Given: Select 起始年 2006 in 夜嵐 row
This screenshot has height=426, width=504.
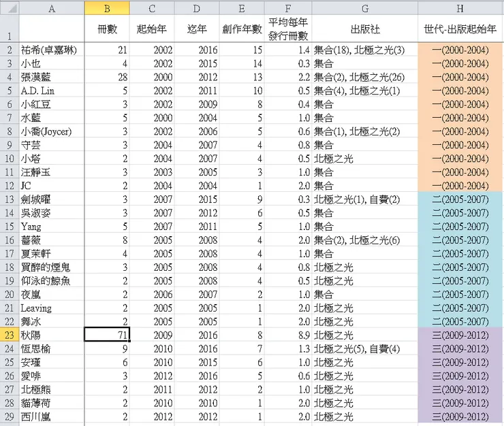Looking at the screenshot, I should click(152, 294).
